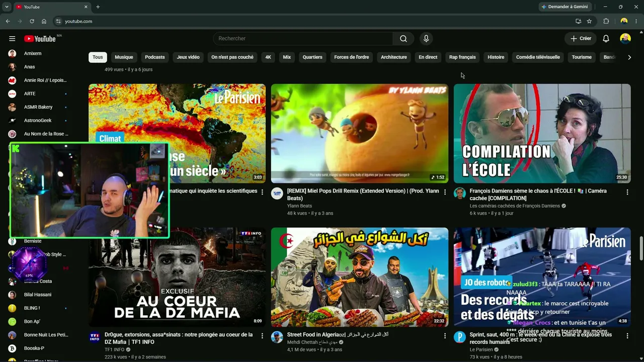644x362 pixels.
Task: Click the Demander à Gemini button
Action: pos(565,7)
